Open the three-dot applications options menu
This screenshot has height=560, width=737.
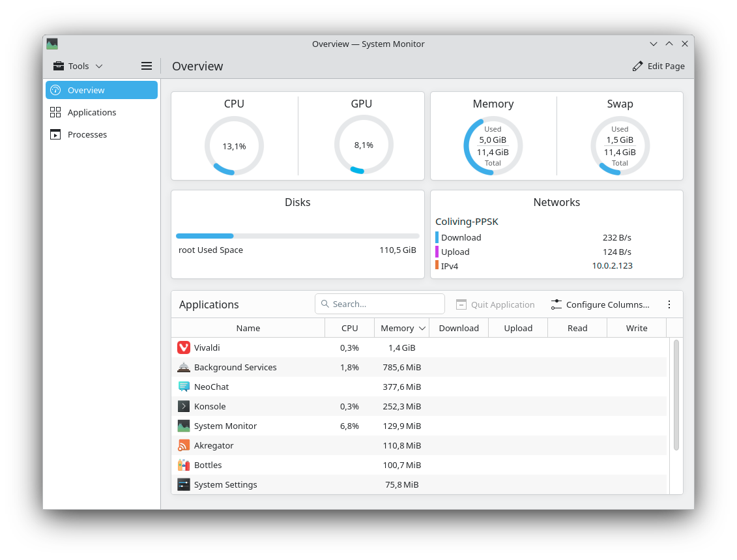[669, 304]
